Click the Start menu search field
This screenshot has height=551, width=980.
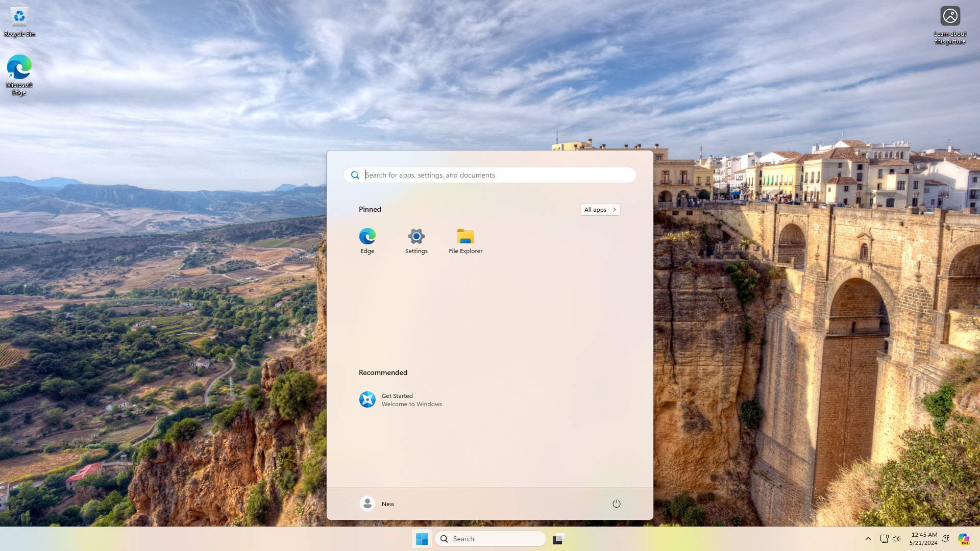coord(490,175)
